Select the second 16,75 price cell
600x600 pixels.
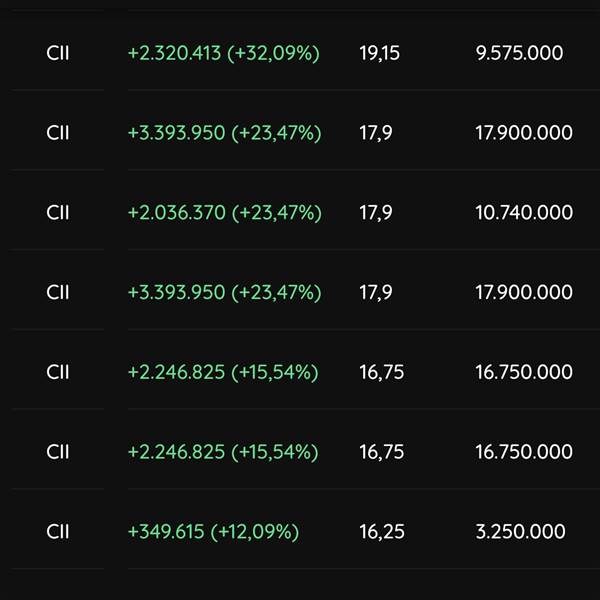tap(382, 452)
